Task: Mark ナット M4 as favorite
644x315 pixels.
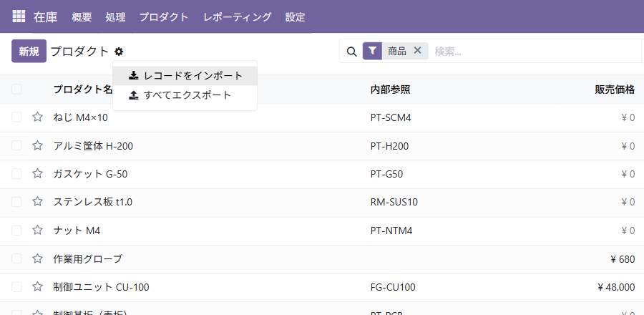Action: coord(38,230)
